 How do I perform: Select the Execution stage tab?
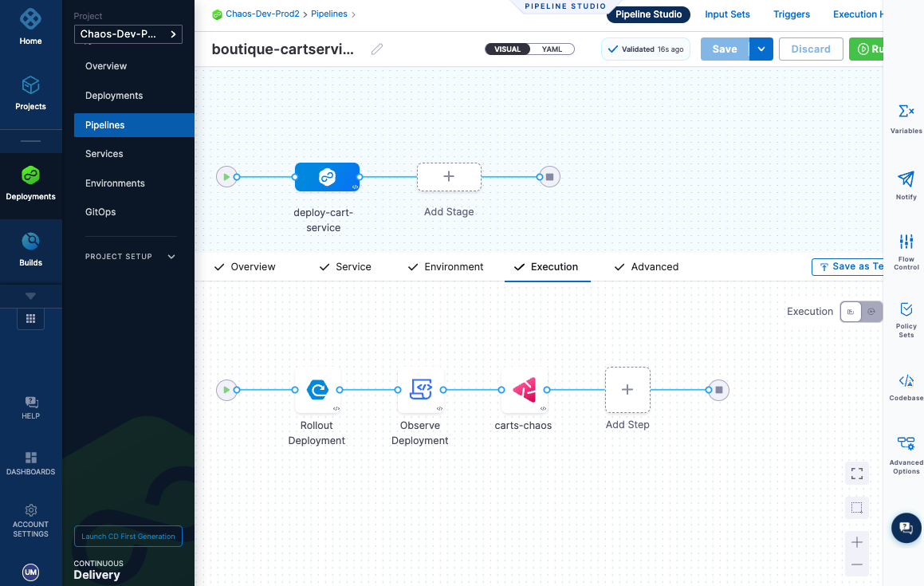click(x=548, y=266)
